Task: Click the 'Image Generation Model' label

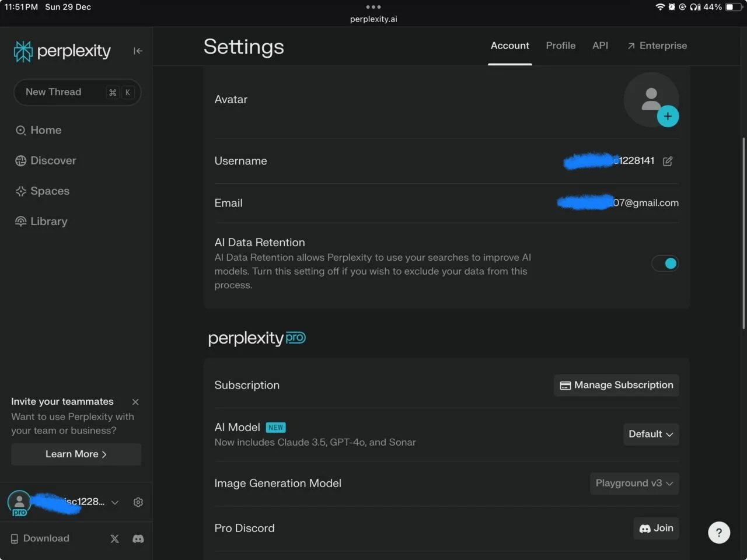Action: [278, 483]
